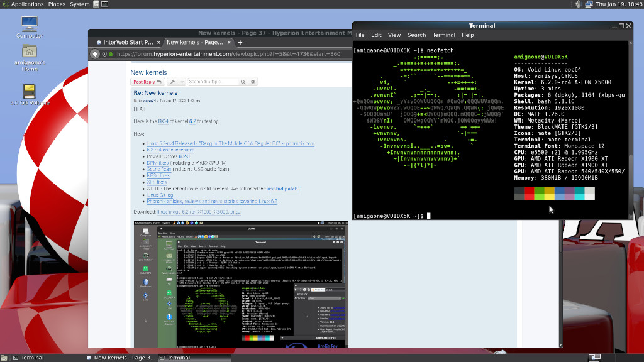The height and width of the screenshot is (362, 644).
Task: Open the New kernels topic title link
Action: (148, 72)
